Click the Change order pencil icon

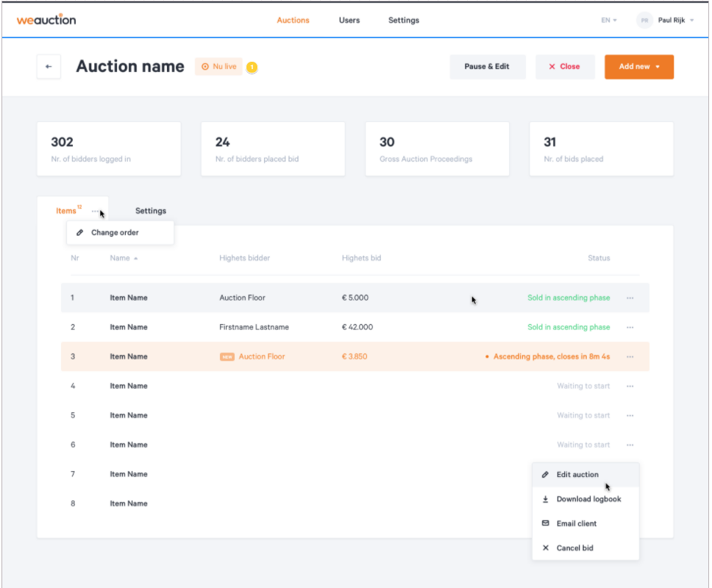(80, 232)
